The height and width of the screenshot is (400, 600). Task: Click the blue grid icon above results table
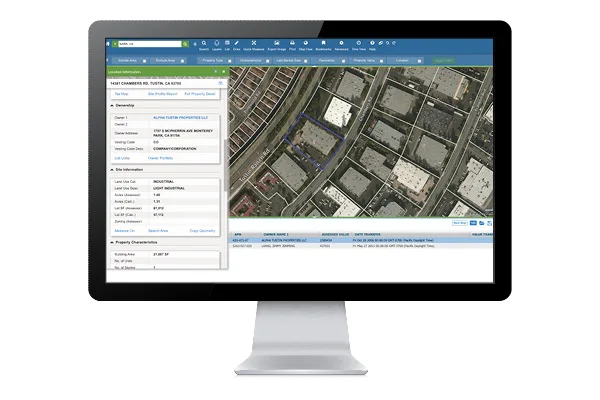(473, 223)
